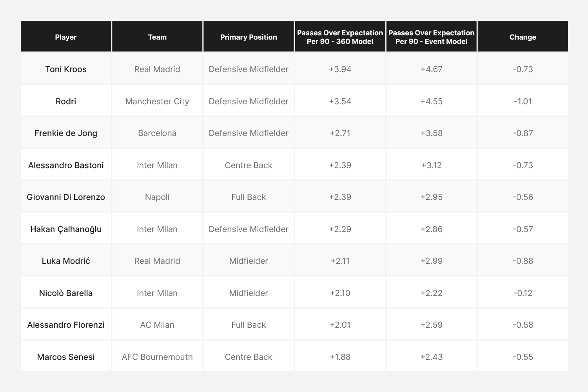
Task: Click the Toni Kroos player cell
Action: tap(66, 69)
